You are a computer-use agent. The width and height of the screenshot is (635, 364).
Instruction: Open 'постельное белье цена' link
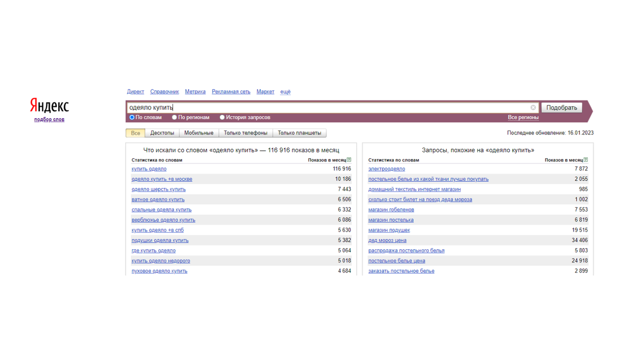(397, 260)
